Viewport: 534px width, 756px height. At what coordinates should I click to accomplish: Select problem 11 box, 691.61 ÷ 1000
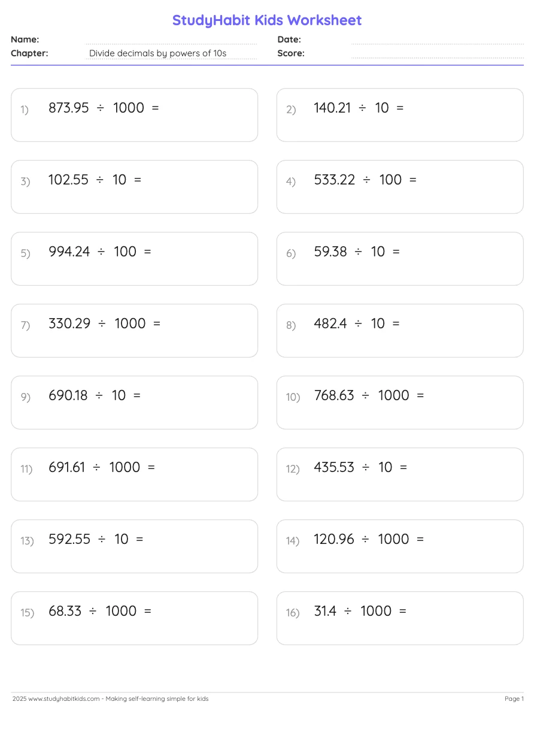134,474
